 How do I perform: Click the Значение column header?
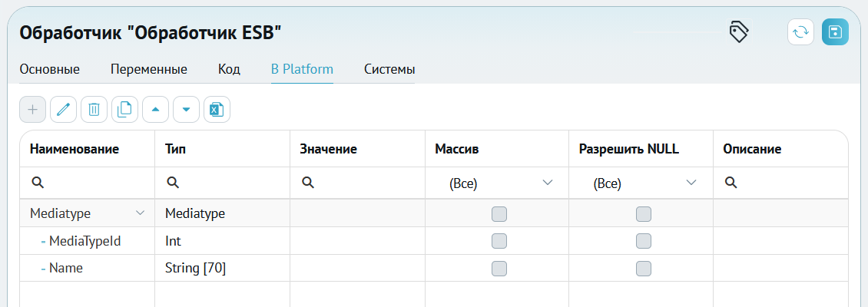pos(358,149)
